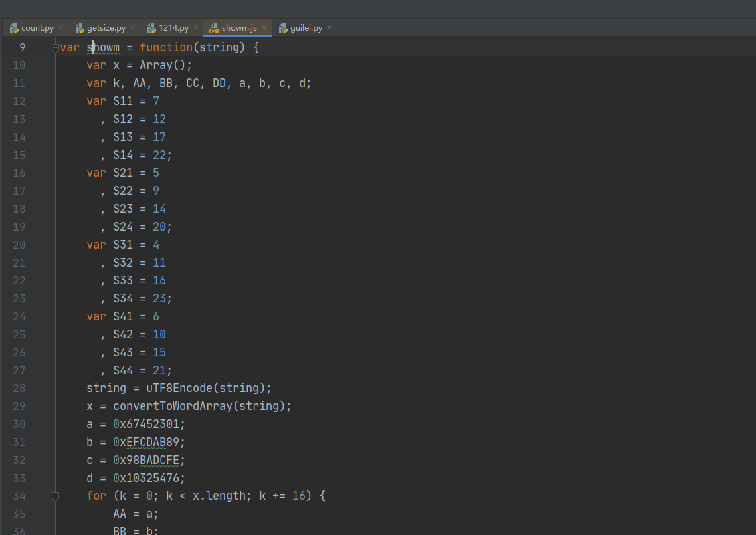Click variable DD in line 11 declaration
The image size is (756, 535).
click(x=219, y=84)
